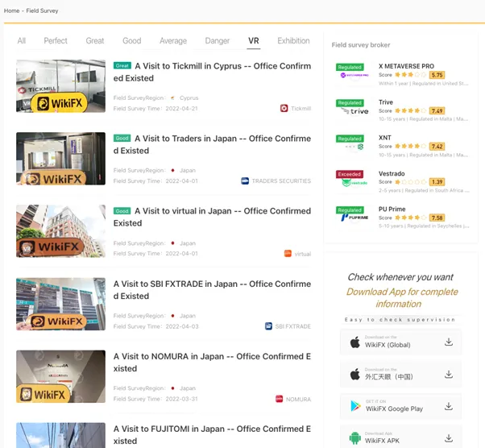Open the Tickmill Cyprus office thumbnail
This screenshot has height=448, width=485.
click(x=60, y=86)
